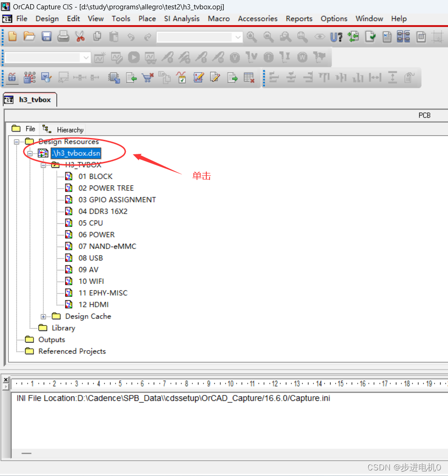Click the Redo arrow icon

pos(148,37)
